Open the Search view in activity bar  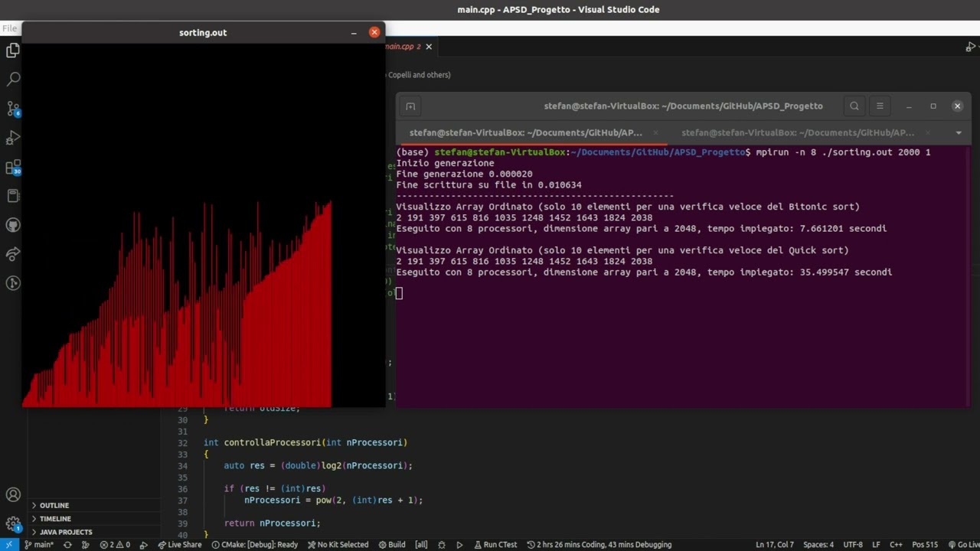click(x=13, y=80)
